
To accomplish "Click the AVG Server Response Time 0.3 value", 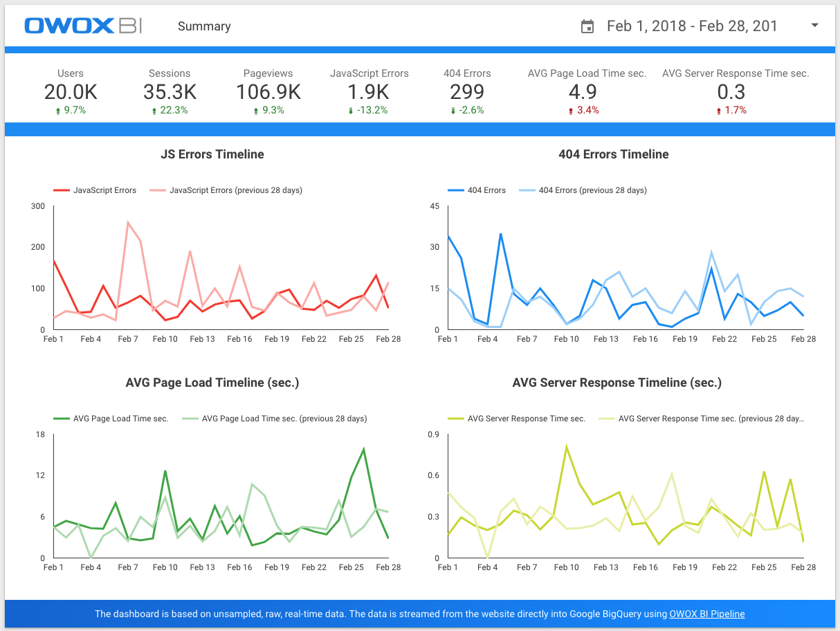I will (731, 92).
